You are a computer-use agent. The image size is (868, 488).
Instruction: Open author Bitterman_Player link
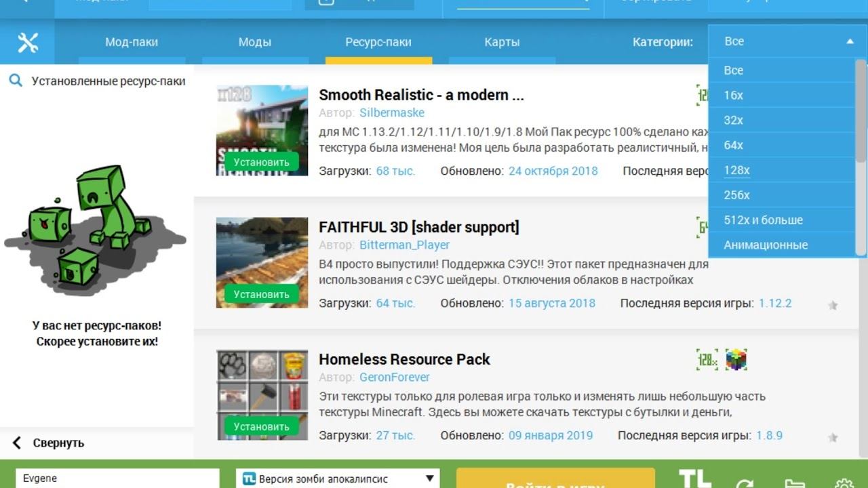pyautogui.click(x=405, y=245)
